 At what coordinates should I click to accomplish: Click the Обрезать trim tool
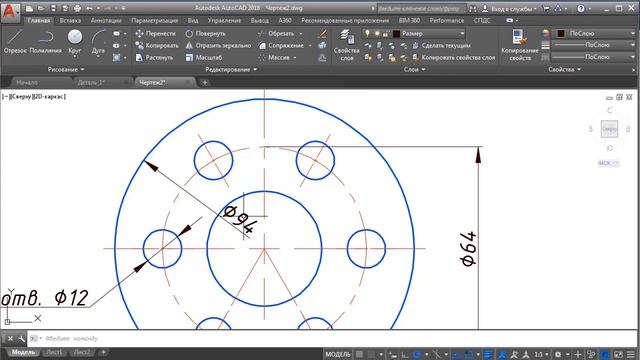276,33
